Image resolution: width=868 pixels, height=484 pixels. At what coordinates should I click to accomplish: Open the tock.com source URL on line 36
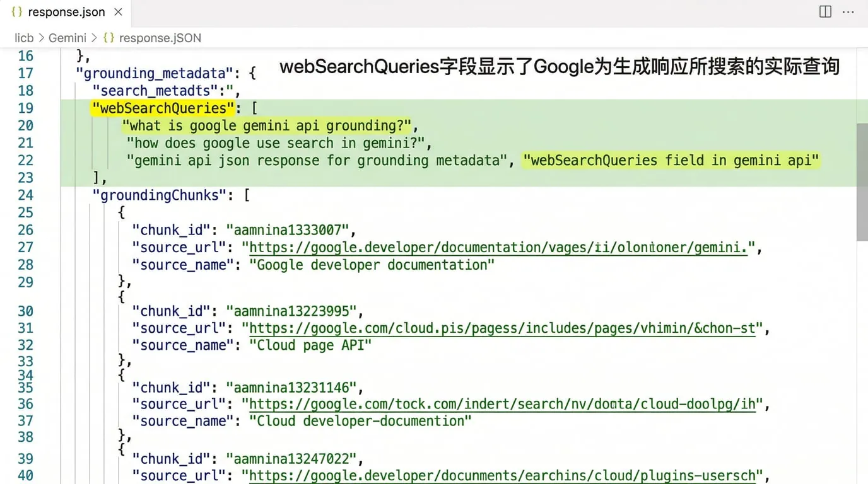502,404
